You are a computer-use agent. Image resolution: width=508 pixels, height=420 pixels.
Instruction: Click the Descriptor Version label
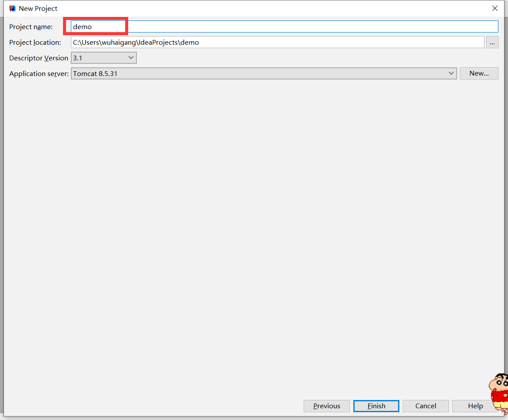click(39, 58)
